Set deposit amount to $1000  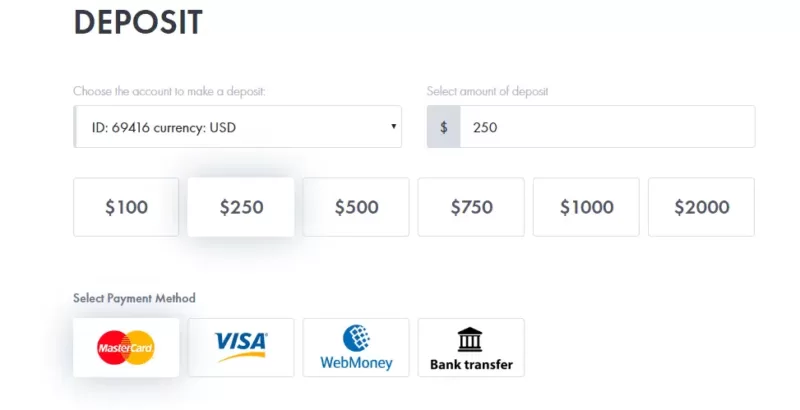pyautogui.click(x=586, y=207)
